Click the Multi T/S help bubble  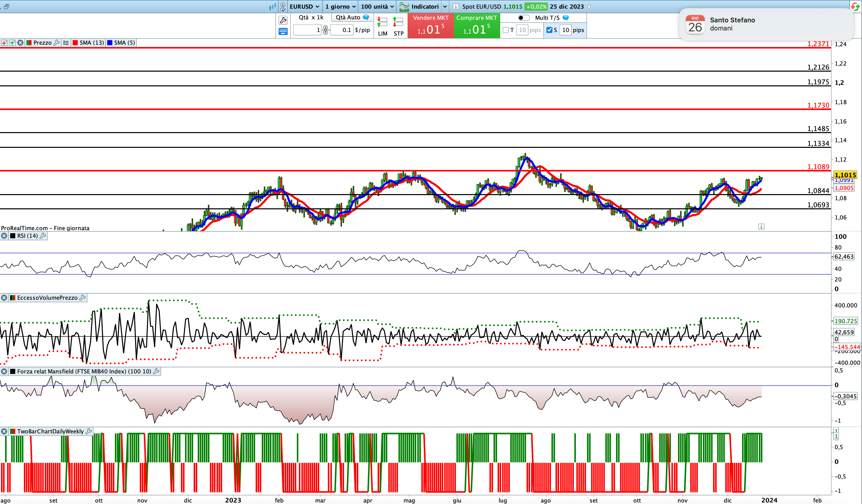[x=566, y=18]
